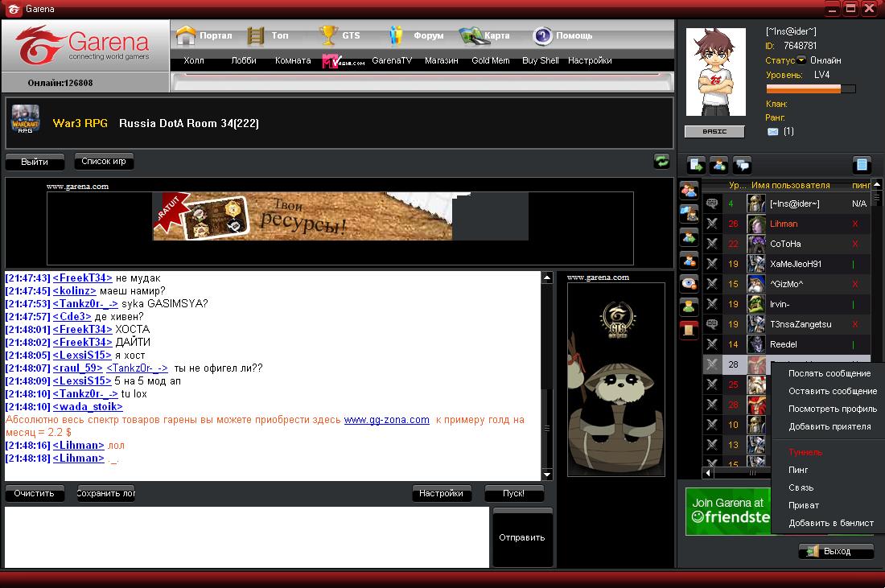Select Послать сообщение from context menu
Screen dimensions: 885x588
pos(828,373)
